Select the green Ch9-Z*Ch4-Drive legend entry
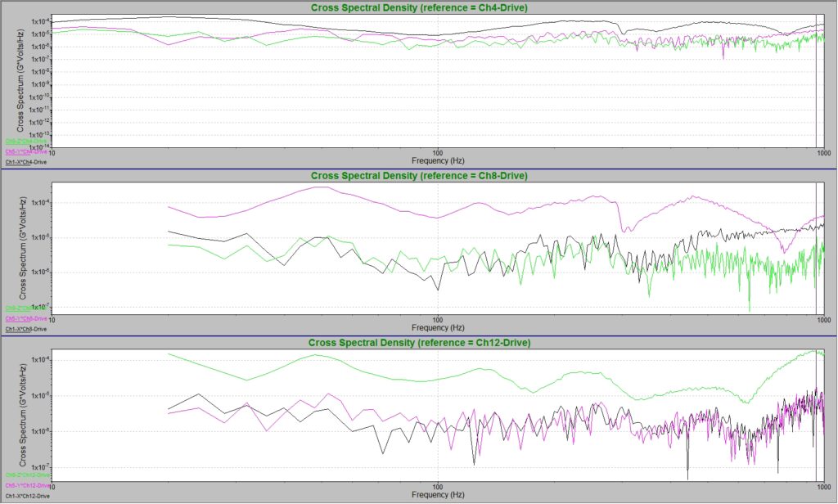This screenshot has height=504, width=838. click(25, 142)
